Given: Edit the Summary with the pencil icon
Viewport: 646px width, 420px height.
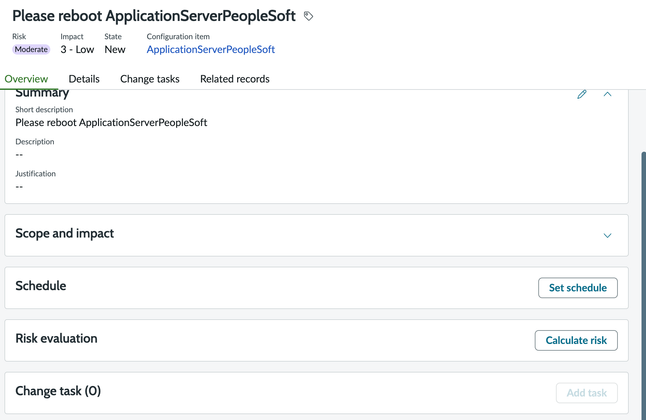Looking at the screenshot, I should pyautogui.click(x=582, y=94).
